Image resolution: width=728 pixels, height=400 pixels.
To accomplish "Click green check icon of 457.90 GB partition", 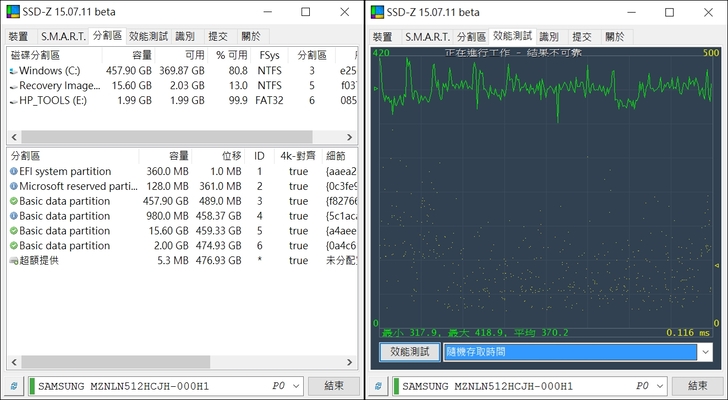I will pyautogui.click(x=13, y=201).
